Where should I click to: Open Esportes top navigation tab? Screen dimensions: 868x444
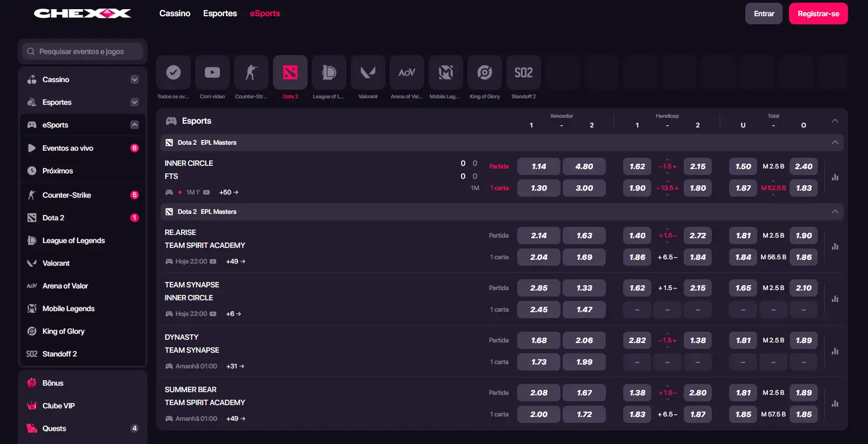220,14
